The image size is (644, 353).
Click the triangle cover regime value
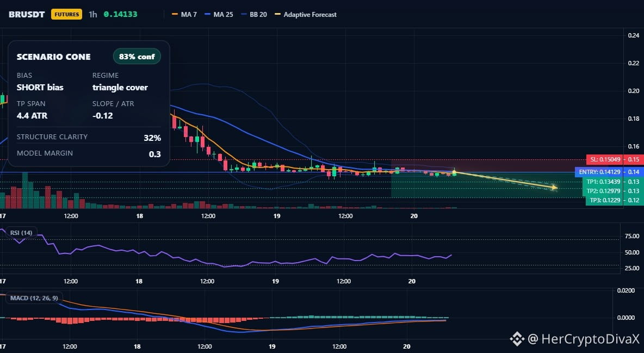pos(120,87)
